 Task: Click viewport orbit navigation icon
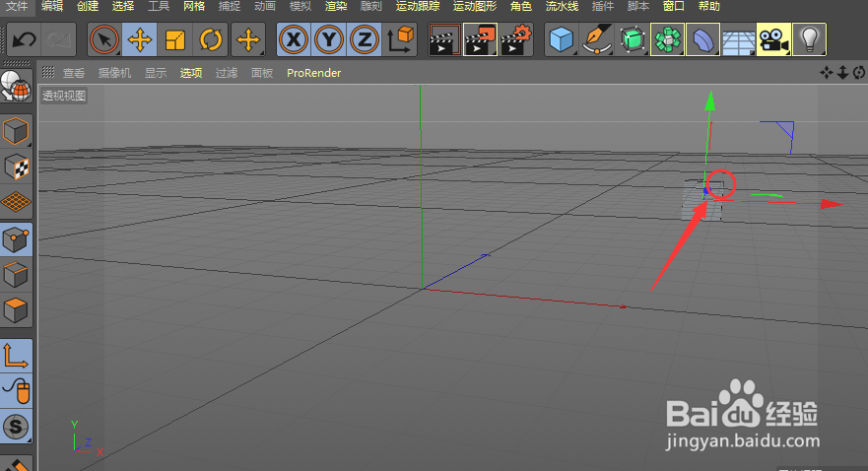[x=859, y=73]
